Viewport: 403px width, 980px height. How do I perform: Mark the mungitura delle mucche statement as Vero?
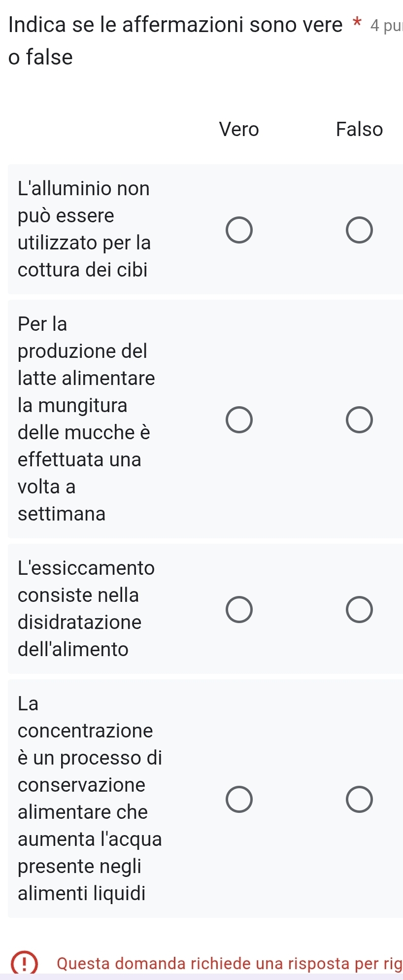[x=239, y=420]
